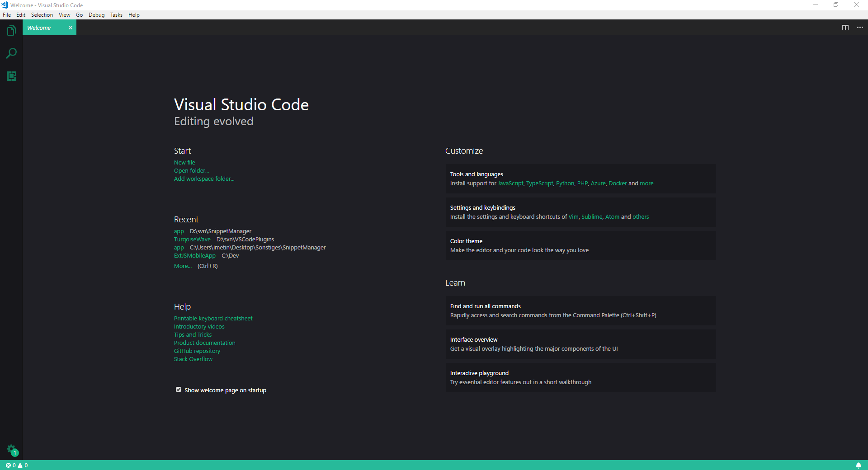This screenshot has width=868, height=470.
Task: Split the editor with the layout icon
Action: pyautogui.click(x=845, y=28)
